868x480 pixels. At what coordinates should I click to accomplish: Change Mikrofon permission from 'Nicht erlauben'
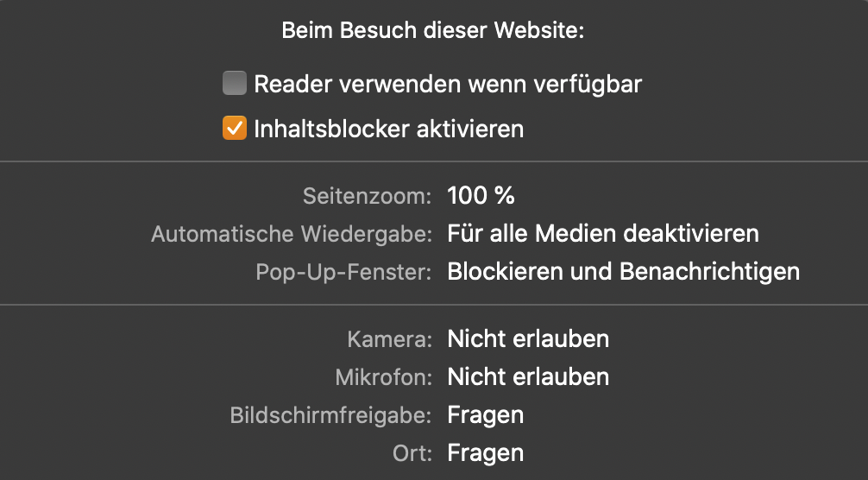(528, 377)
